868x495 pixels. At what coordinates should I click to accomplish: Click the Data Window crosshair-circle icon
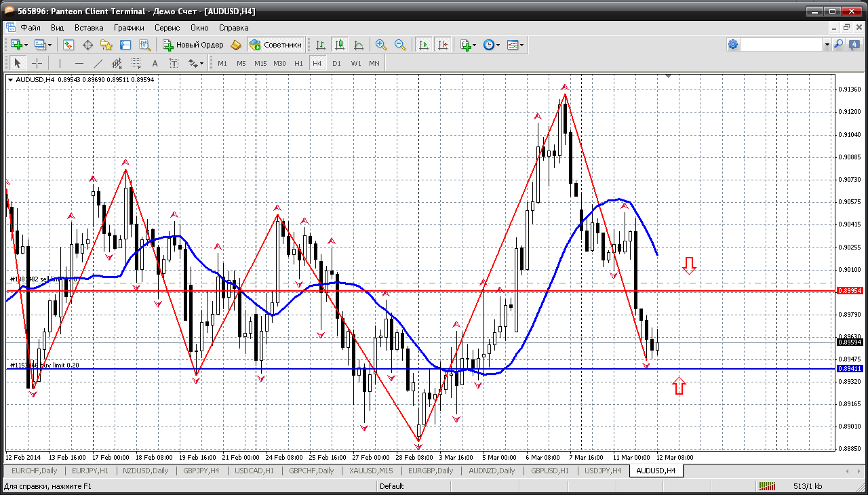coord(87,45)
